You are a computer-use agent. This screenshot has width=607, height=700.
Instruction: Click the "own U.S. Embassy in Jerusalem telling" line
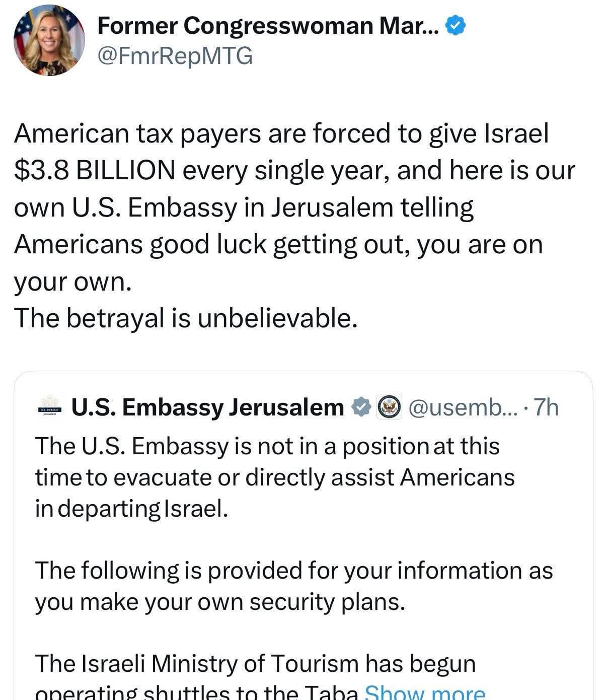click(244, 207)
